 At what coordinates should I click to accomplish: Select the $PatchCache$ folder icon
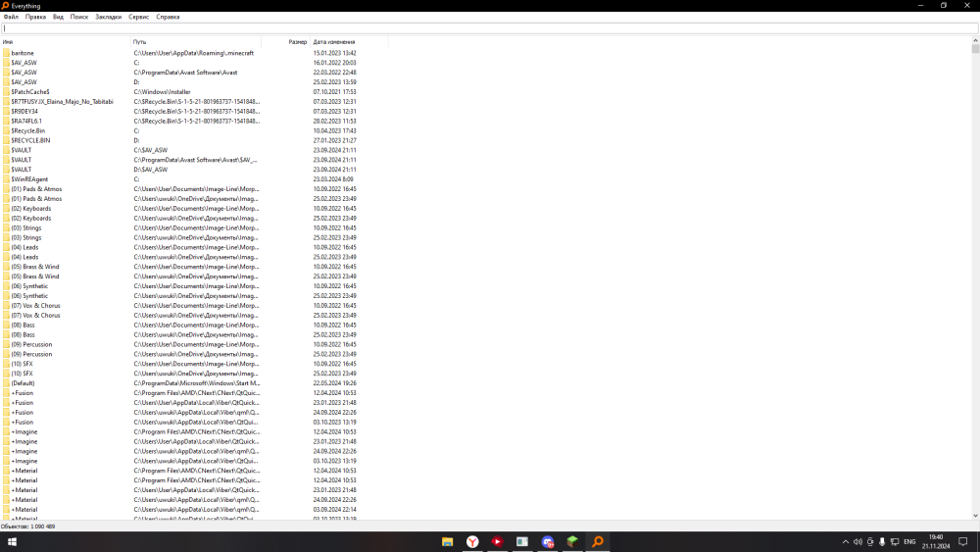pyautogui.click(x=6, y=92)
